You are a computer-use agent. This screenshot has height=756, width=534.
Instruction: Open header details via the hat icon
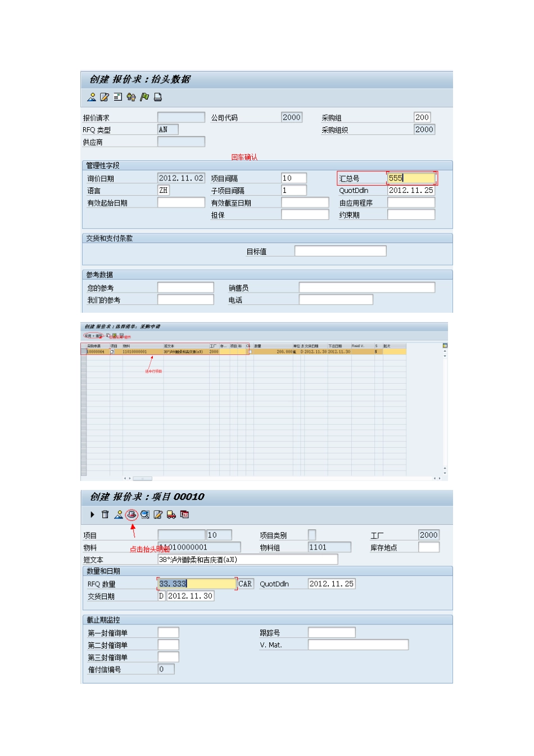(x=132, y=515)
